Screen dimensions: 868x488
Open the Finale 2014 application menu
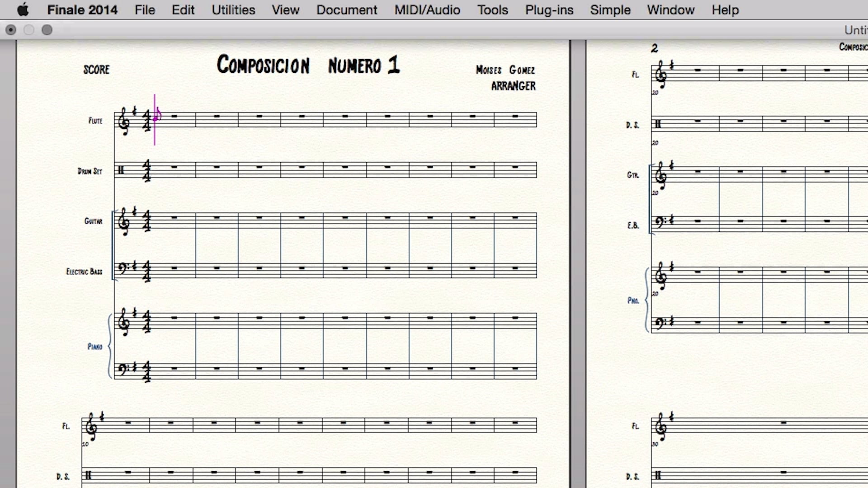click(x=82, y=9)
